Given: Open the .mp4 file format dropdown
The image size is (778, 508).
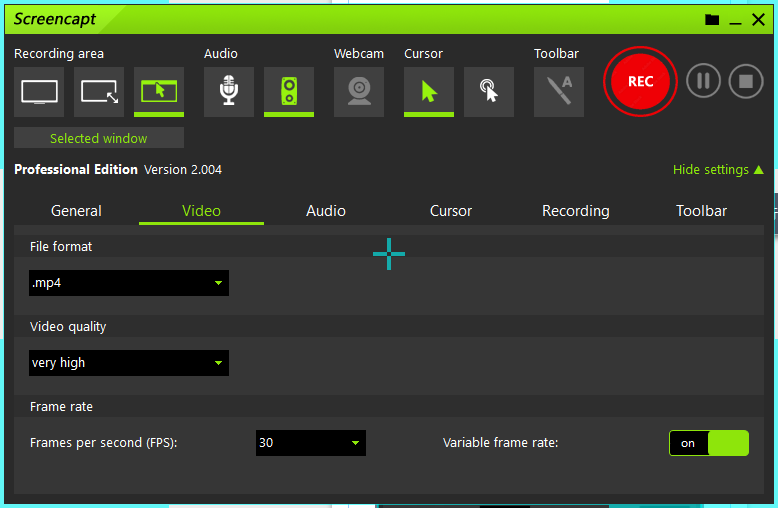Looking at the screenshot, I should pyautogui.click(x=129, y=283).
